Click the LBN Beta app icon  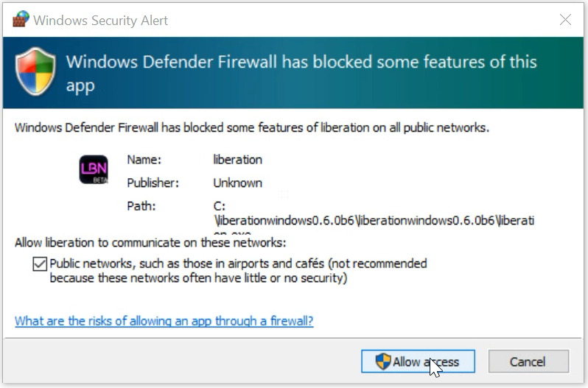click(94, 170)
